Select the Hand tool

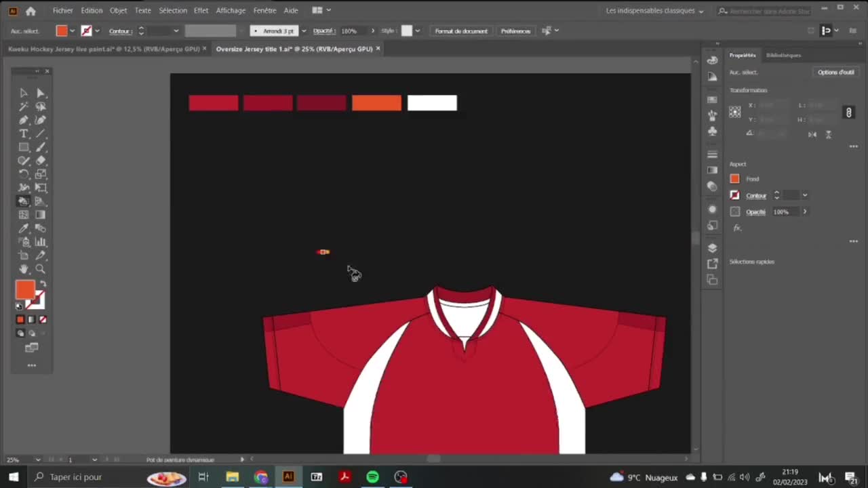point(24,269)
